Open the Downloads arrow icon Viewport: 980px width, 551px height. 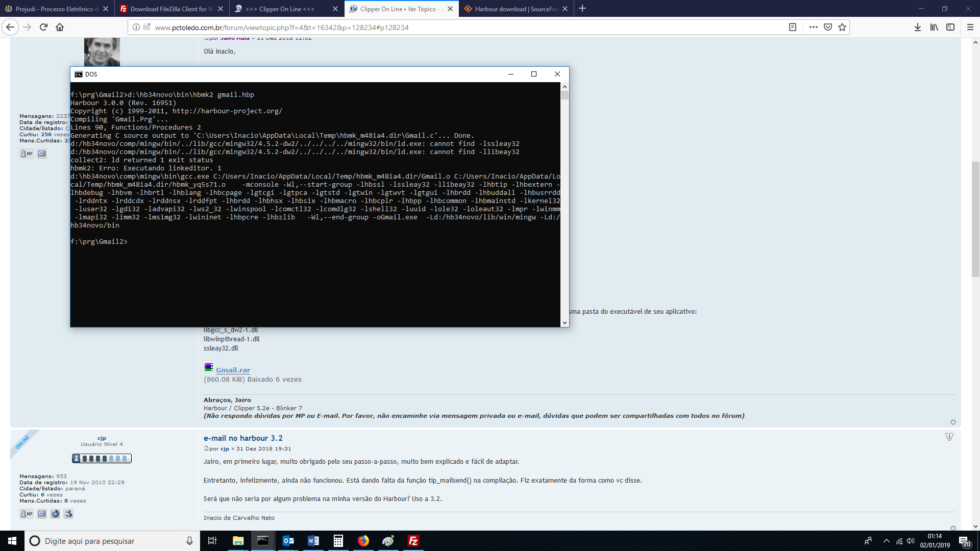pos(917,27)
